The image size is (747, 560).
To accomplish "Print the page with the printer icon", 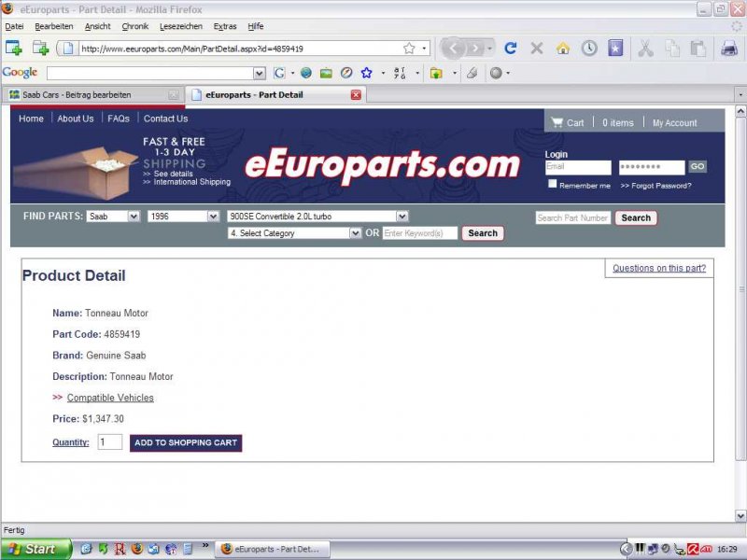I will [729, 49].
